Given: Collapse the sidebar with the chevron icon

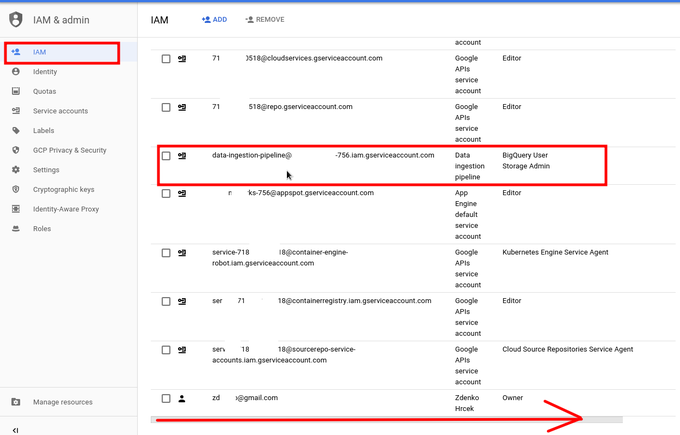Looking at the screenshot, I should pos(16,430).
